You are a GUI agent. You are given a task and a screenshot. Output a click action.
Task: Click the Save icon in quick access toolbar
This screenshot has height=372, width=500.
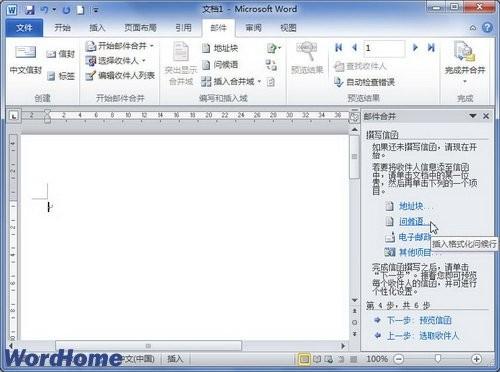click(30, 10)
